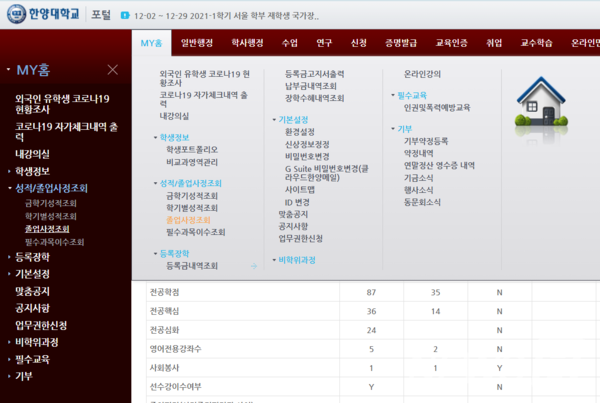Collapse 성적/졸업사정조회 in the sidebar
The width and height of the screenshot is (600, 403).
pyautogui.click(x=51, y=188)
